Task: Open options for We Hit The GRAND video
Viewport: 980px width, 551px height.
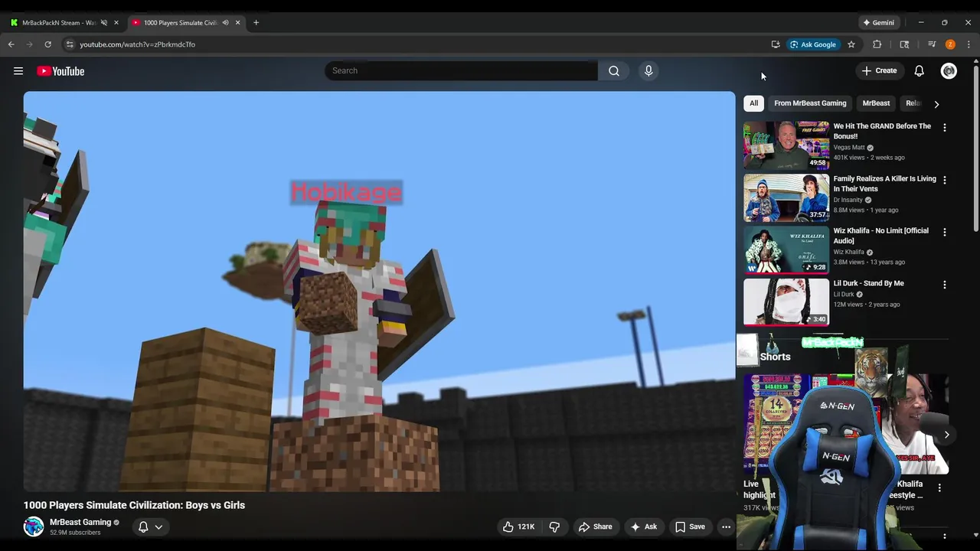Action: tap(944, 128)
